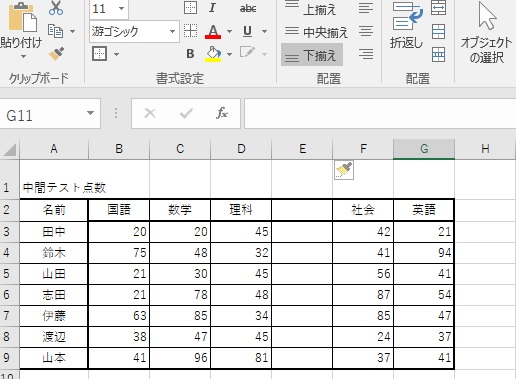
Task: Click the greyed-out pen eraser icon
Action: tap(247, 53)
